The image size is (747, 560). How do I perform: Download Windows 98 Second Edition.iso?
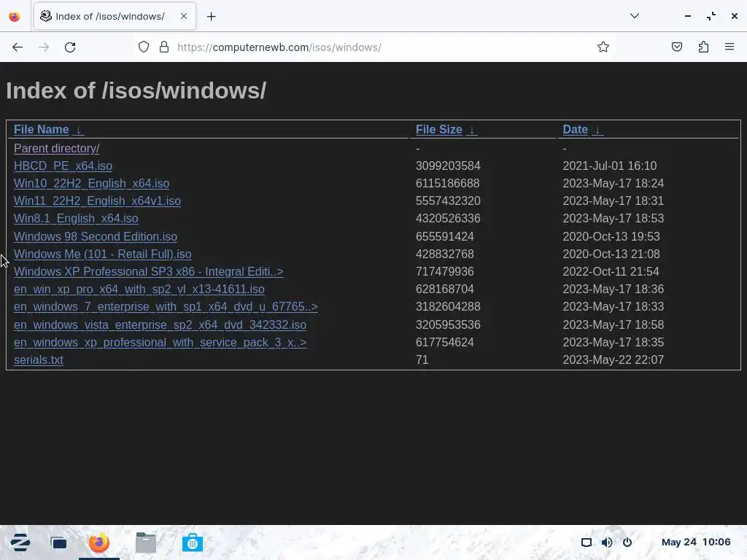[x=96, y=237]
